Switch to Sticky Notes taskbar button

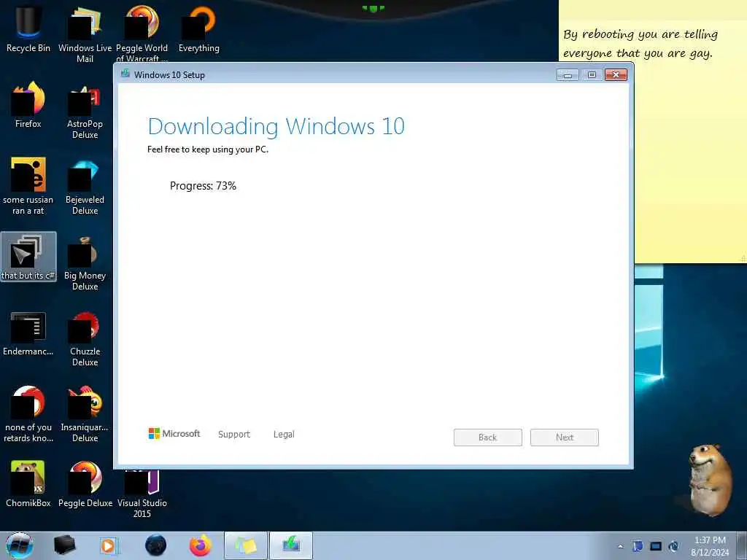[x=246, y=545]
